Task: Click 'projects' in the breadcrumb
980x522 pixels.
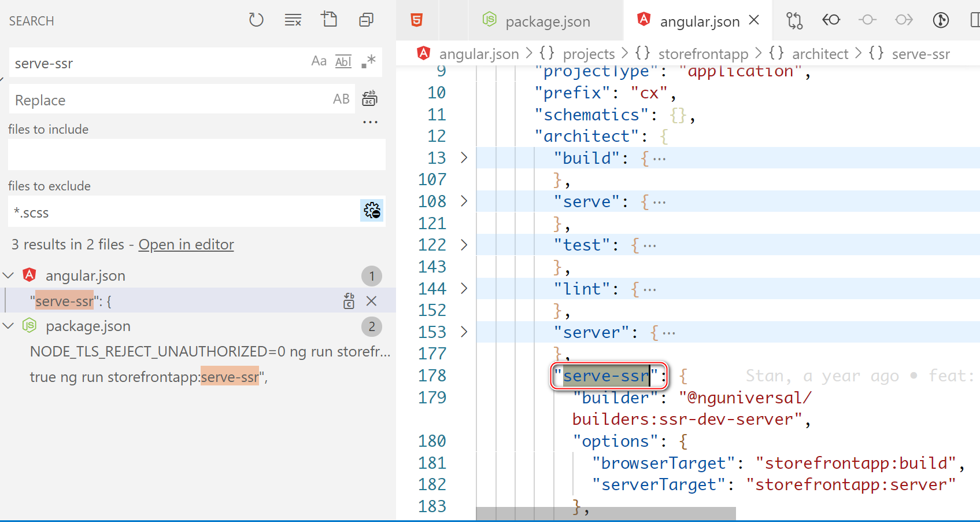Action: (589, 54)
